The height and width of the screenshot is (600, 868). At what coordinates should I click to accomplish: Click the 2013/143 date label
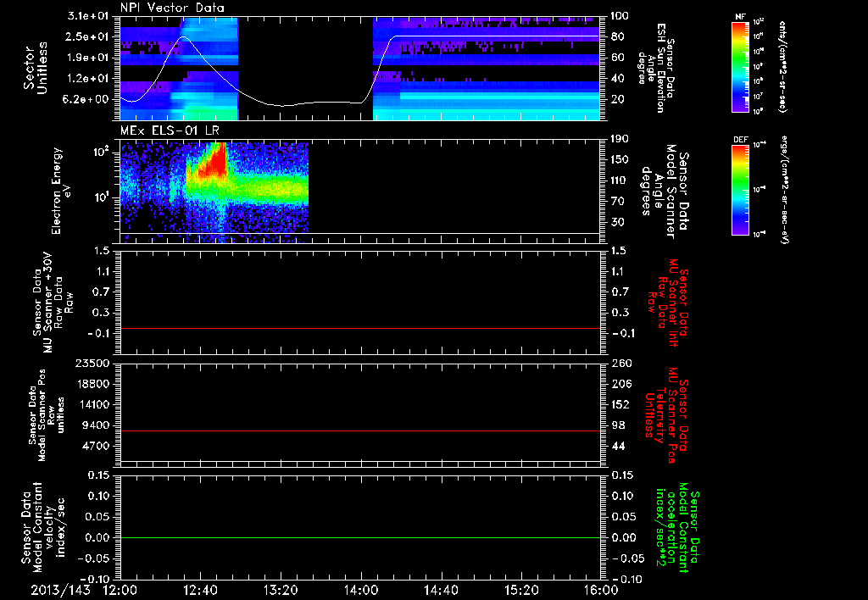pyautogui.click(x=60, y=590)
